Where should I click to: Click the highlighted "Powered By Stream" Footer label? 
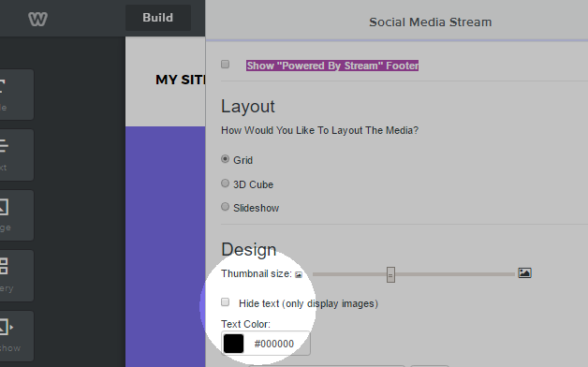coord(332,66)
